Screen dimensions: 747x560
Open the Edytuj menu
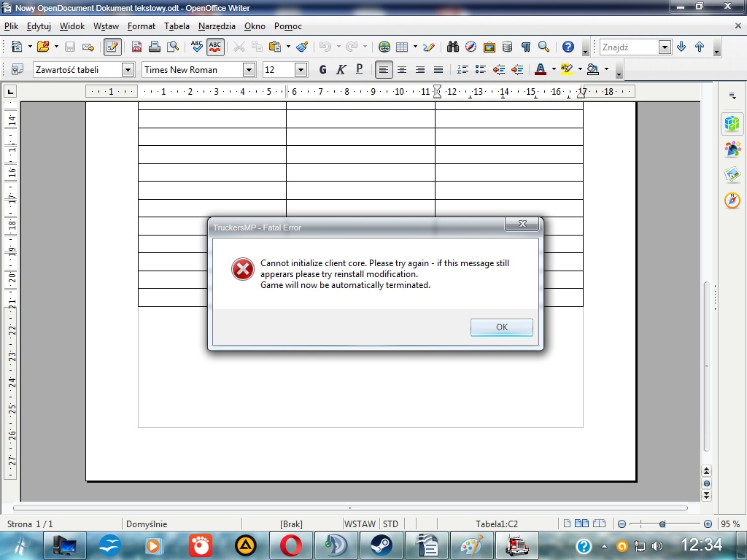pos(39,26)
